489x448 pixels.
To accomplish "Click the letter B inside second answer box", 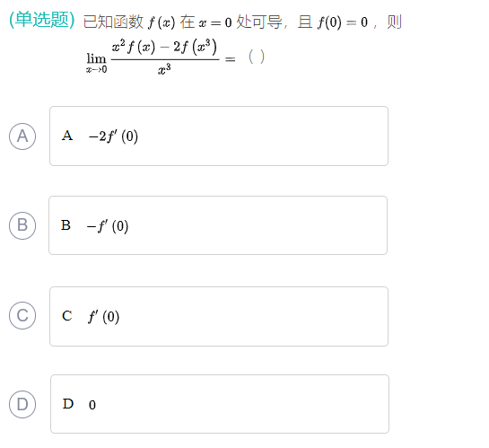I will (65, 225).
